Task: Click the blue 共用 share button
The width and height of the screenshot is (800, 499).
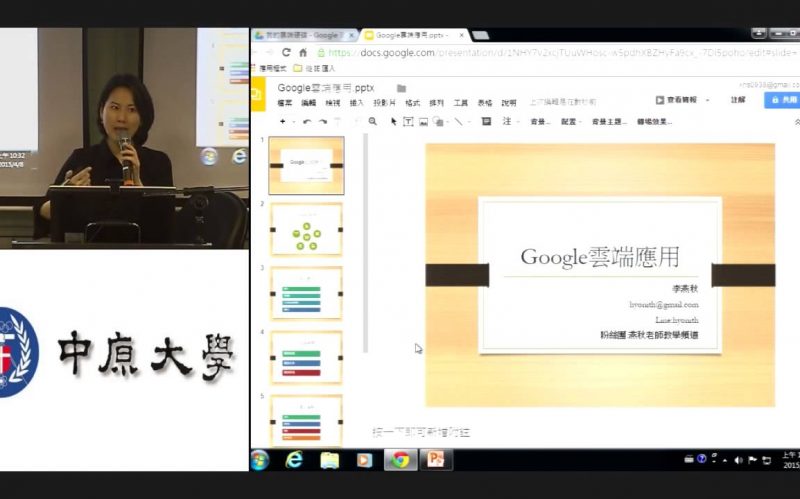Action: coord(783,100)
